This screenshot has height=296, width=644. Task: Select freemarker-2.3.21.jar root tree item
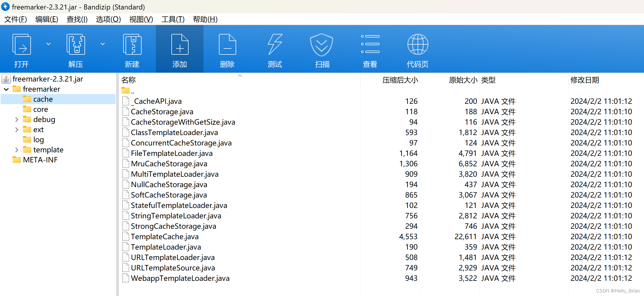tap(48, 79)
